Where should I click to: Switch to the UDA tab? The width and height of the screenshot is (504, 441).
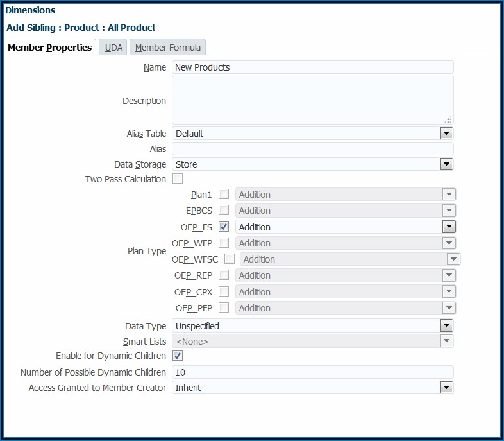[x=113, y=48]
